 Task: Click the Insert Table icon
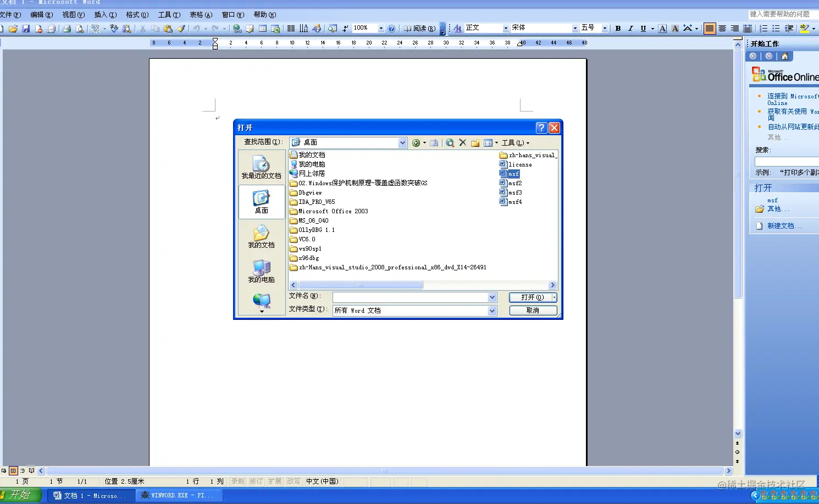(x=263, y=29)
